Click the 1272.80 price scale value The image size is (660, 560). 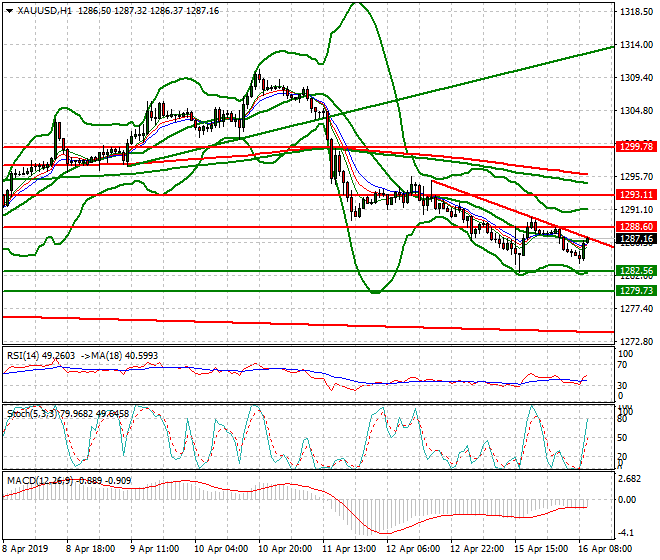637,341
